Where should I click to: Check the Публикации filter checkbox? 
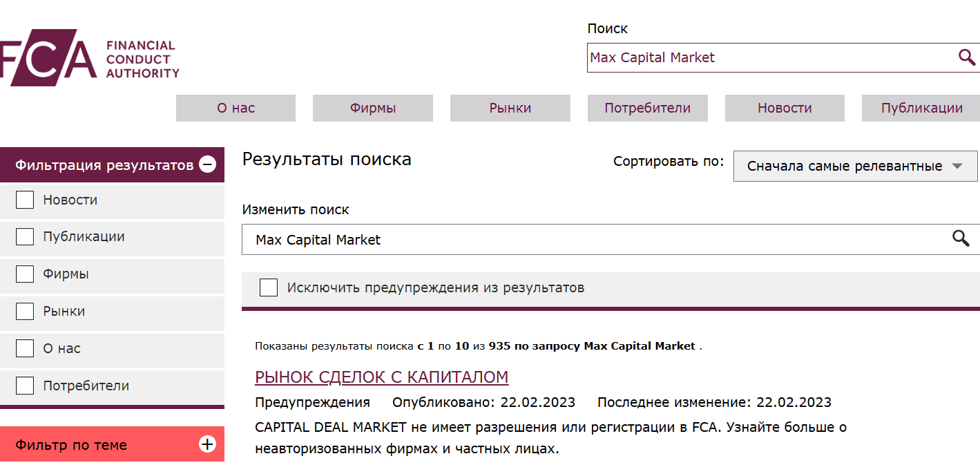coord(25,236)
